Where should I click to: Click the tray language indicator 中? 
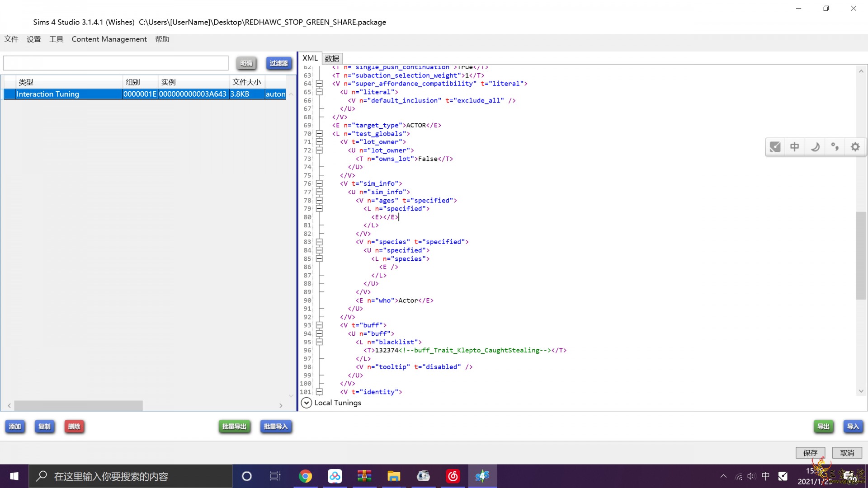[765, 476]
